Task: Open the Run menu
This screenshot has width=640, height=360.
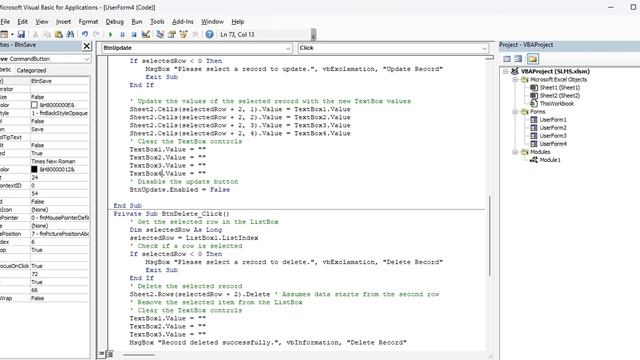Action: pyautogui.click(x=137, y=22)
